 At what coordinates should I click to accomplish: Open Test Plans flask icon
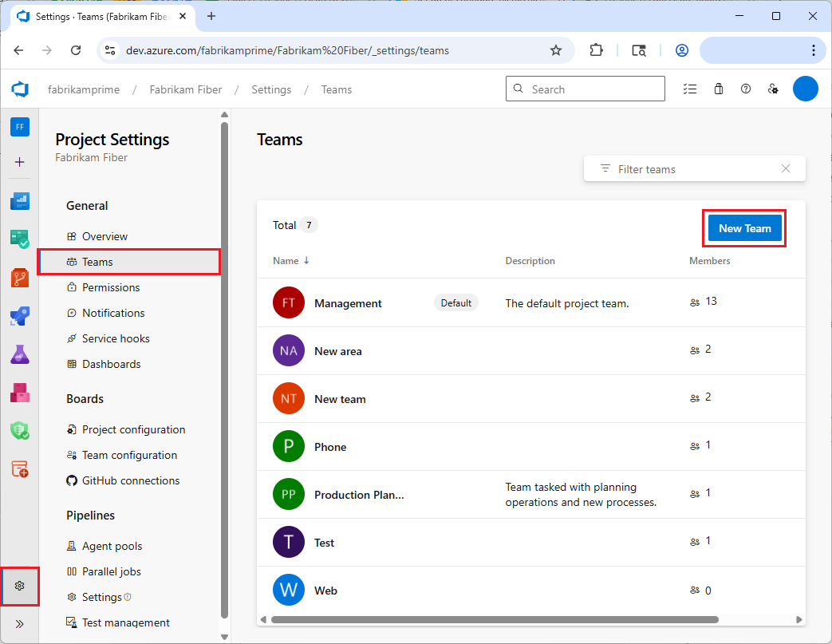[x=20, y=354]
